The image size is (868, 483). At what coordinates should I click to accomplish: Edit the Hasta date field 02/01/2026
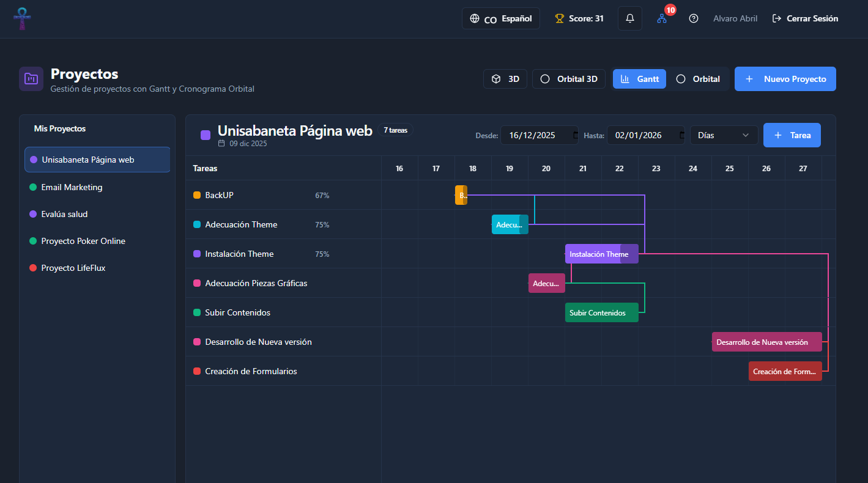646,135
